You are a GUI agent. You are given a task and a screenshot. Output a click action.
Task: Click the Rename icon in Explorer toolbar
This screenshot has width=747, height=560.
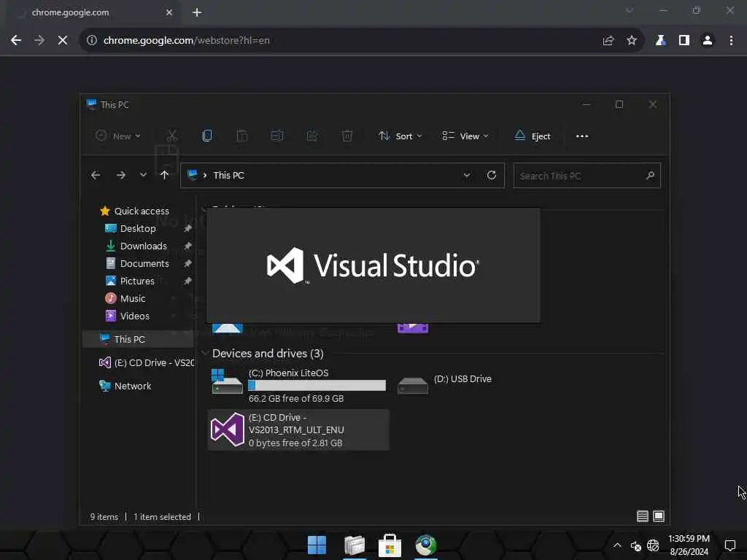[x=276, y=136]
